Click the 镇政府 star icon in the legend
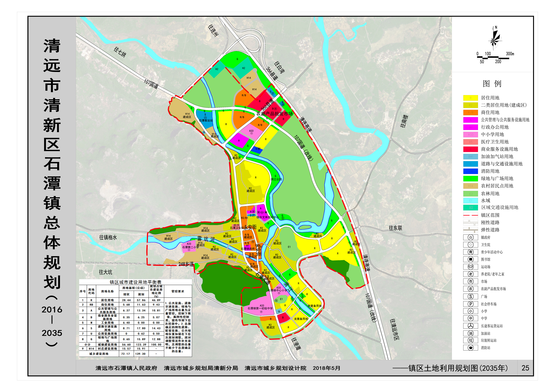The height and width of the screenshot is (392, 555). [x=470, y=237]
